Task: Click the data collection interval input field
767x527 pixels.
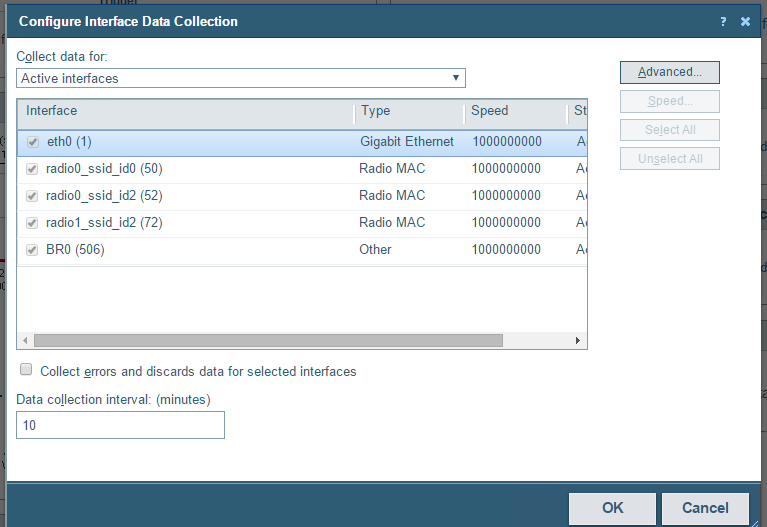Action: tap(120, 425)
